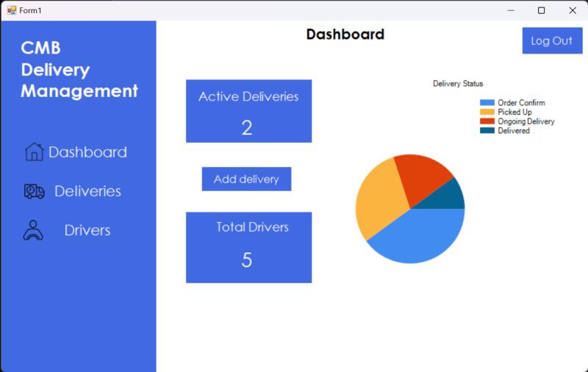This screenshot has width=588, height=372.
Task: Open the Dashboard sidebar menu label
Action: (87, 152)
